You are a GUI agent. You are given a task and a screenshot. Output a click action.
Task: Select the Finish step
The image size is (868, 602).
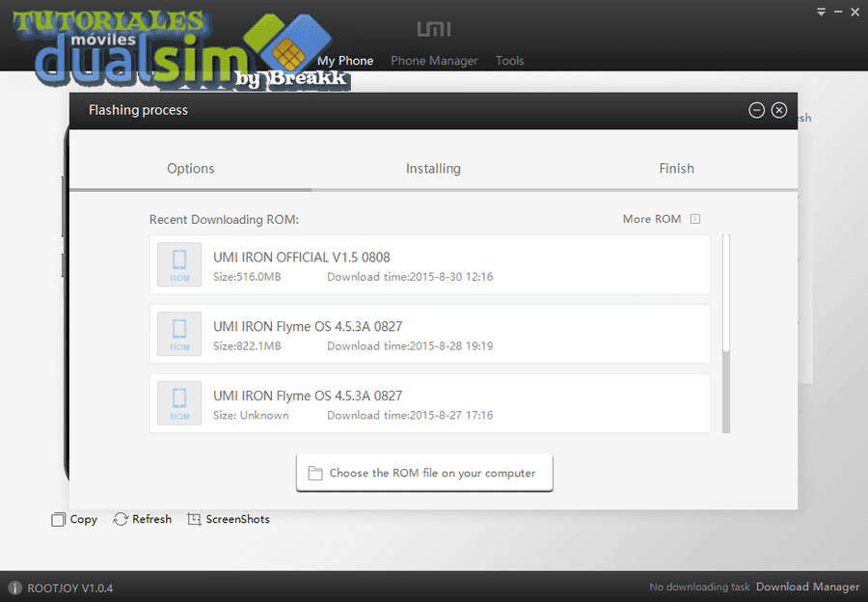(x=676, y=169)
